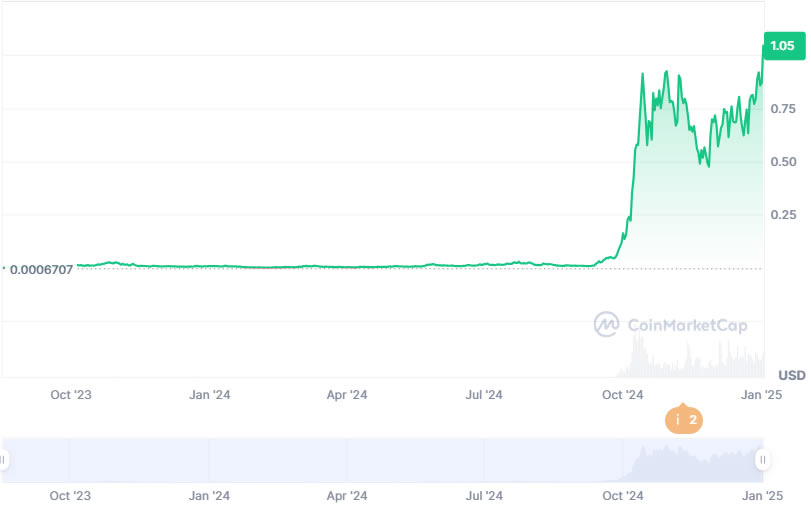Click the left range handle of navigator
Image resolution: width=811 pixels, height=516 pixels.
coord(3,460)
